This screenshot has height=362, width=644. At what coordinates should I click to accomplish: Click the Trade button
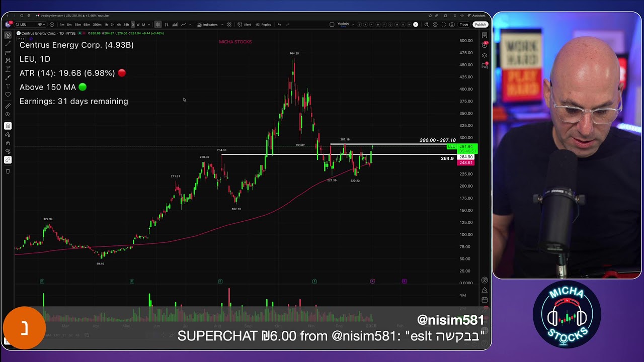464,24
